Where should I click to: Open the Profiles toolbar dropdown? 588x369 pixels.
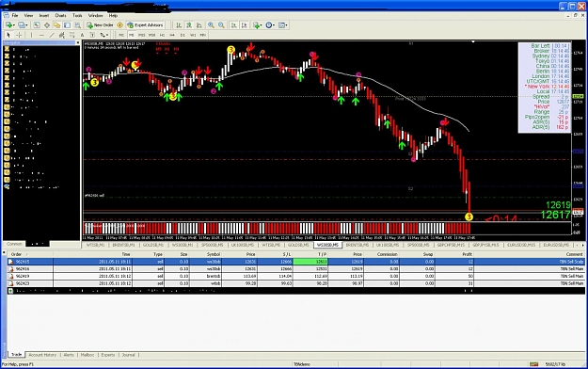(x=23, y=25)
